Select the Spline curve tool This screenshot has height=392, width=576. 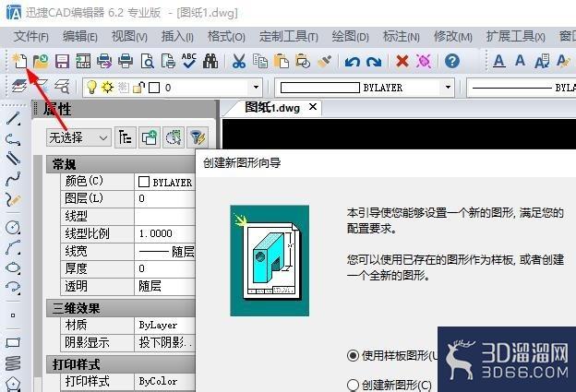click(x=13, y=179)
